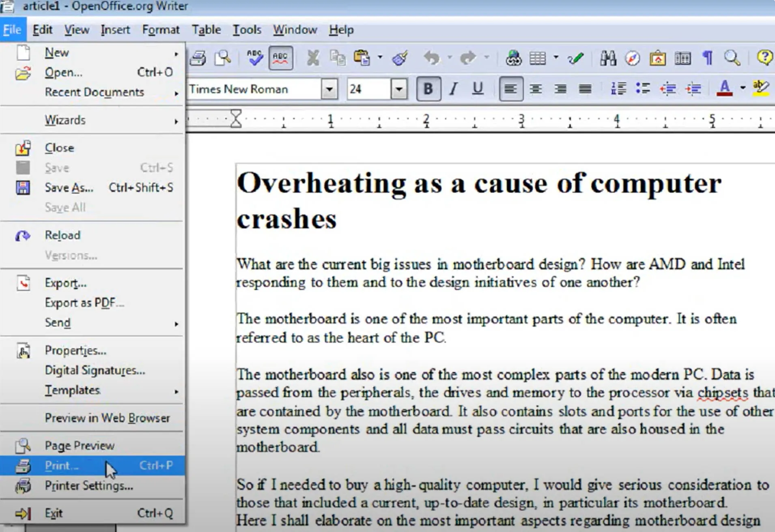Viewport: 775px width, 532px height.
Task: Expand the New submenu in File menu
Action: coord(93,53)
